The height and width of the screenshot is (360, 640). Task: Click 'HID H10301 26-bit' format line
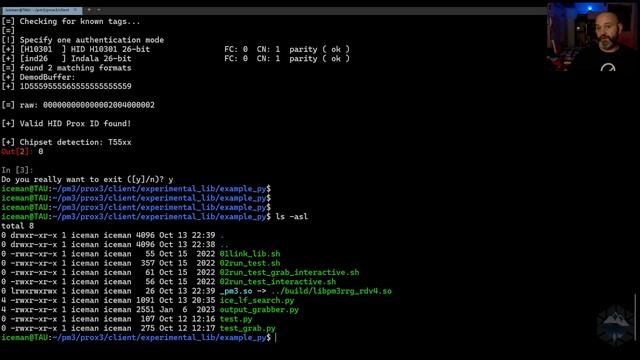[x=176, y=49]
